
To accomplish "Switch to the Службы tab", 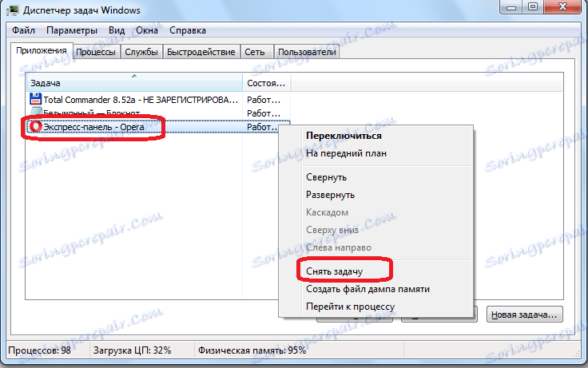I will point(141,52).
